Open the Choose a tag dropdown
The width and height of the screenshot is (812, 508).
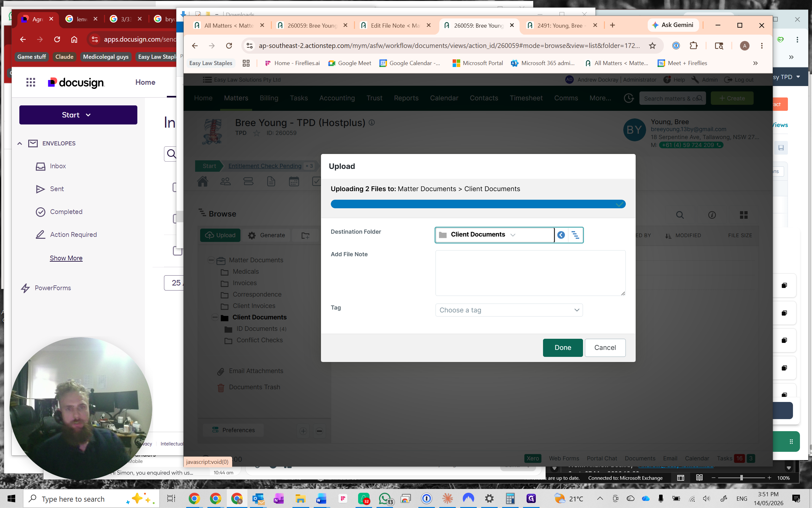(x=509, y=310)
